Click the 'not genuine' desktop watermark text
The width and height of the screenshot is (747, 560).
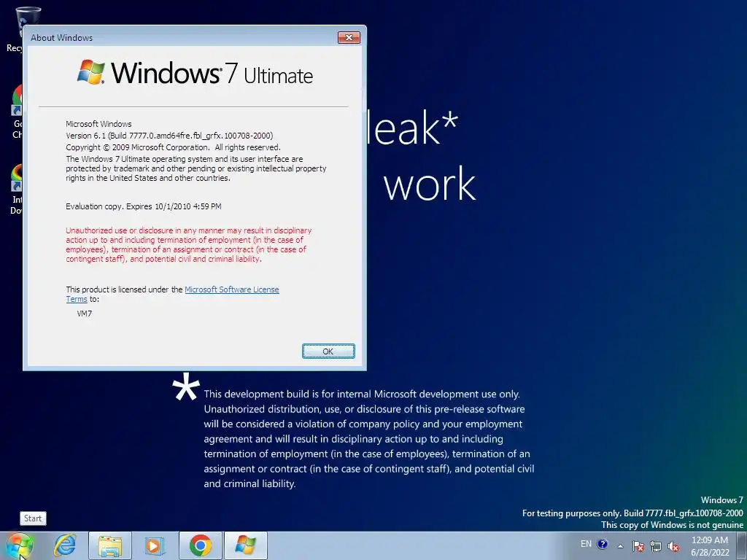coord(672,525)
